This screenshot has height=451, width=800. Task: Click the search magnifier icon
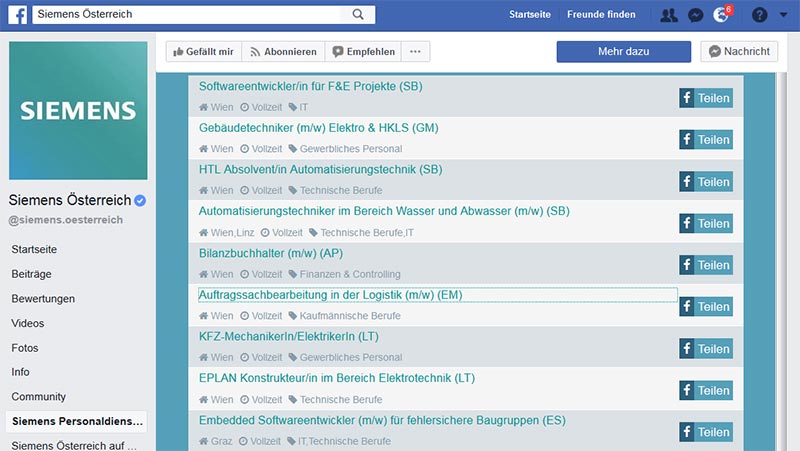(358, 14)
